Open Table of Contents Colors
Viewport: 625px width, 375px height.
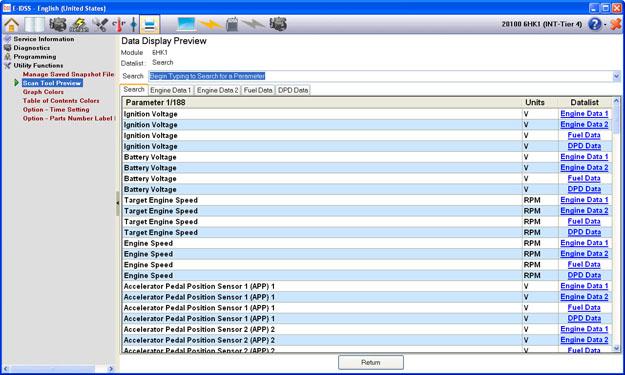[x=61, y=101]
